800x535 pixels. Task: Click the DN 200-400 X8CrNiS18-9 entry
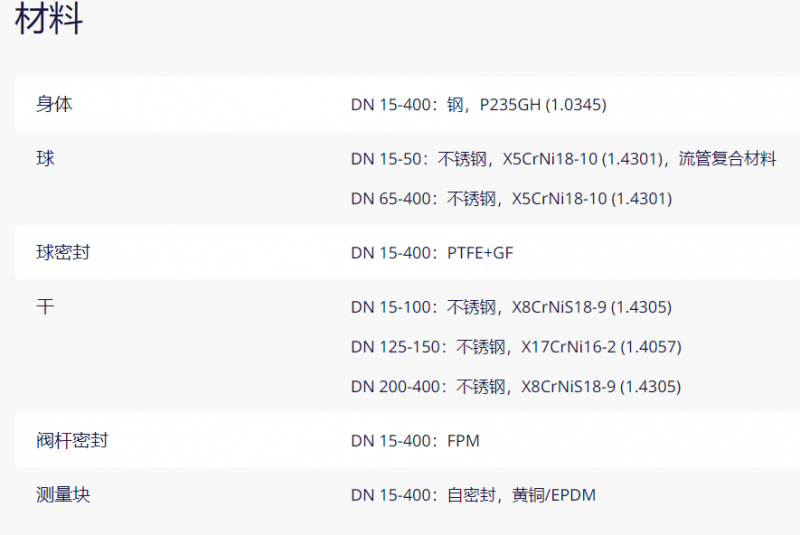516,387
